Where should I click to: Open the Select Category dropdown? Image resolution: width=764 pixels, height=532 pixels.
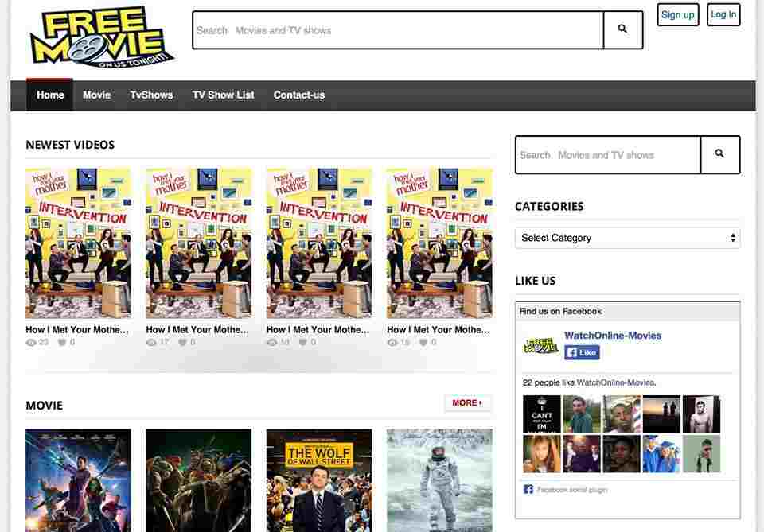(x=628, y=238)
